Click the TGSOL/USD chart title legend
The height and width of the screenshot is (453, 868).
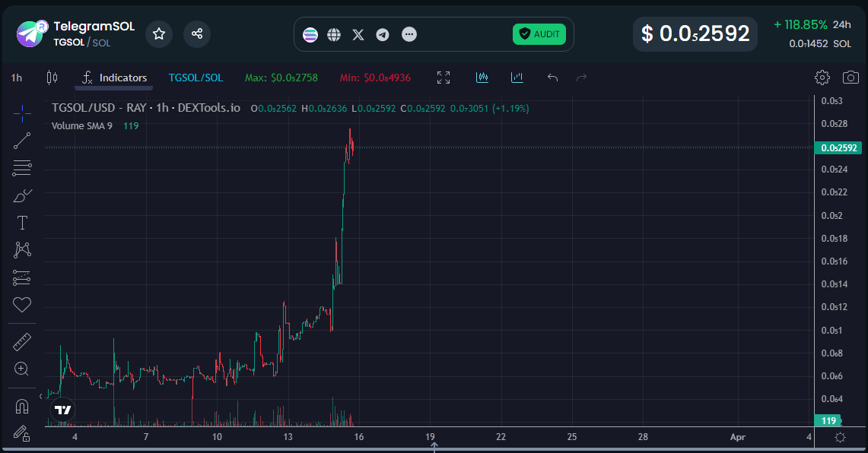[x=146, y=108]
